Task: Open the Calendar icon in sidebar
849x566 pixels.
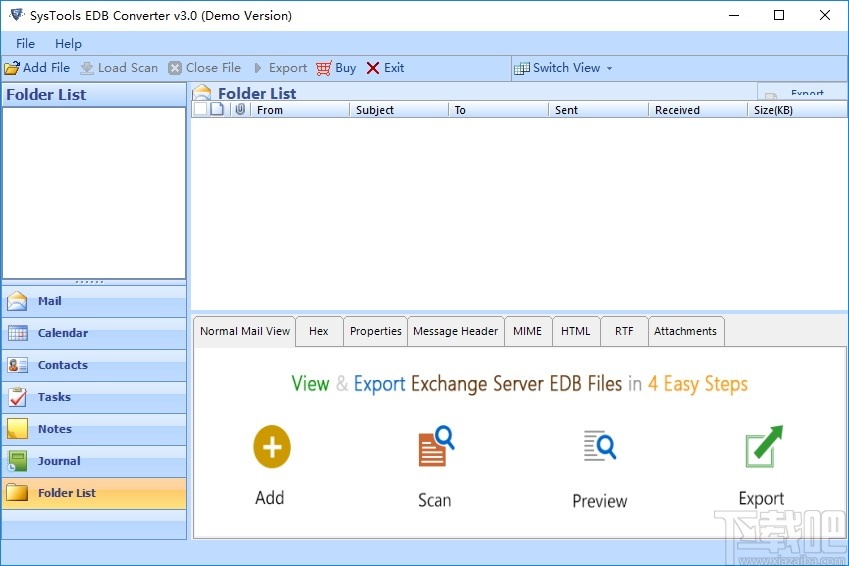Action: [x=17, y=333]
